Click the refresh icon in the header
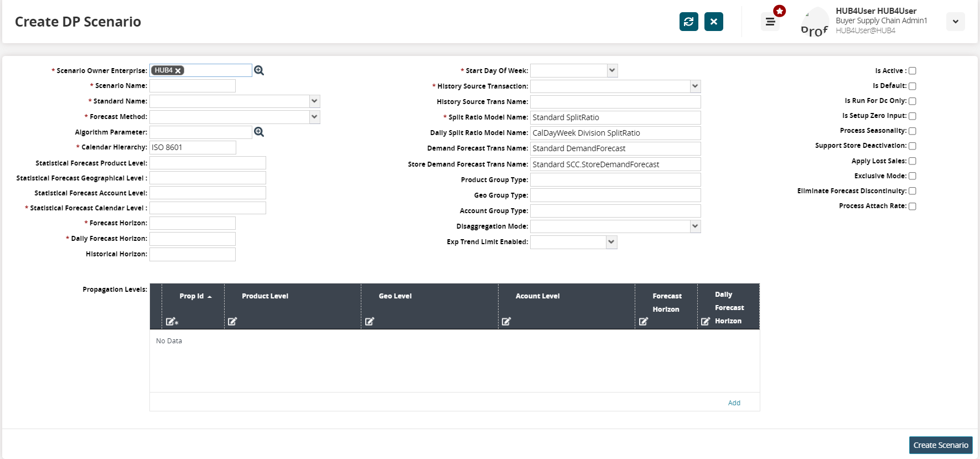 tap(688, 22)
